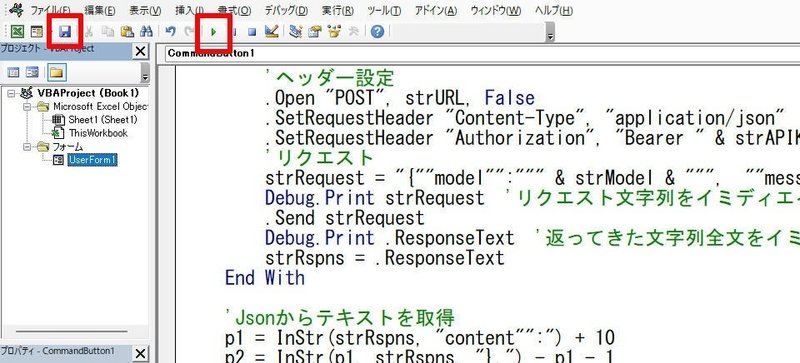Screen dimensions: 800x363
Task: Select UserForm1 in project tree
Action: click(92, 160)
